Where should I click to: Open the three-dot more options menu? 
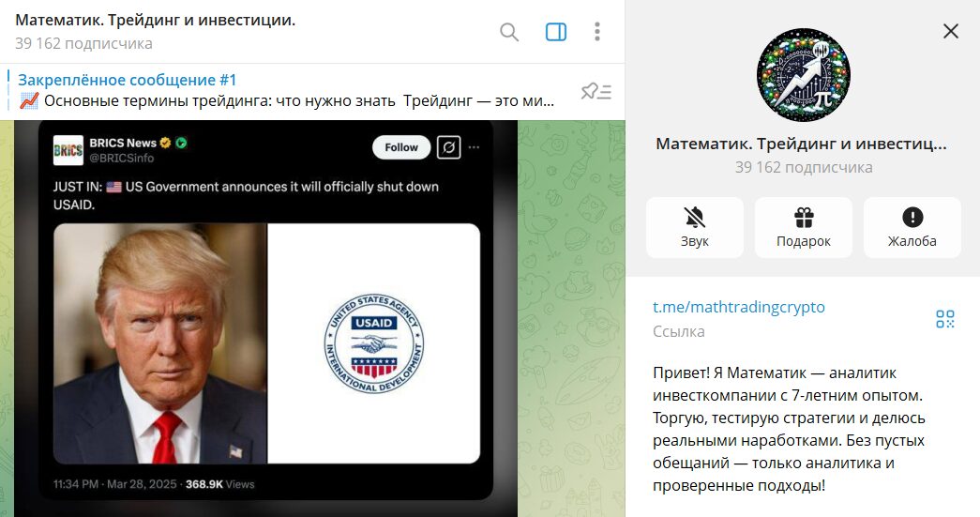[597, 32]
